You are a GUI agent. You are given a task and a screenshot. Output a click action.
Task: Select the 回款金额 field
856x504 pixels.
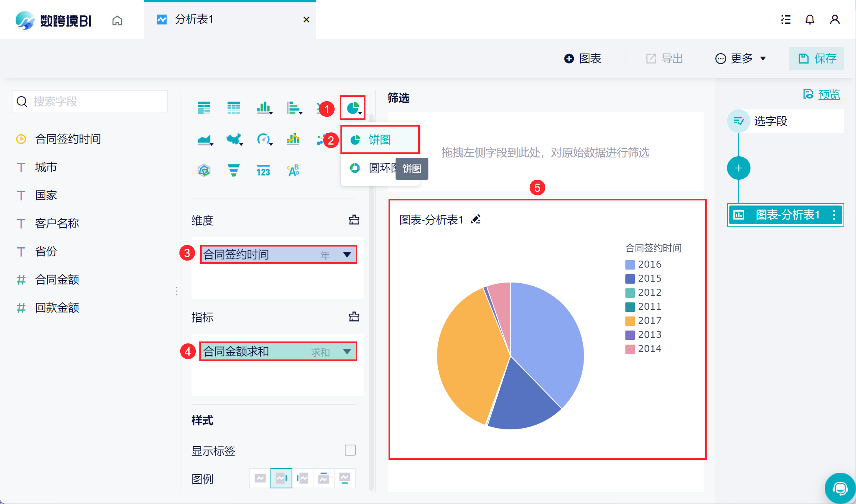click(57, 308)
